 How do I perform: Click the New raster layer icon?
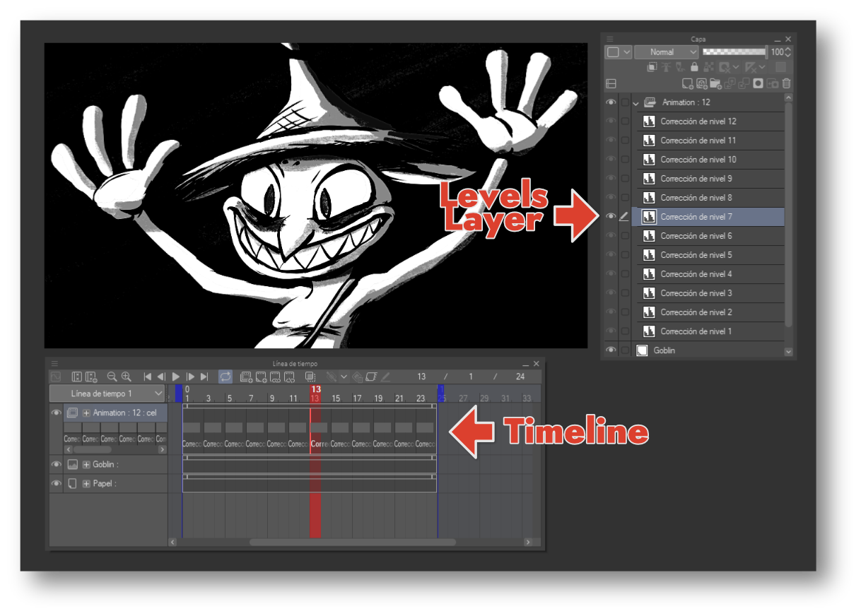coord(687,83)
